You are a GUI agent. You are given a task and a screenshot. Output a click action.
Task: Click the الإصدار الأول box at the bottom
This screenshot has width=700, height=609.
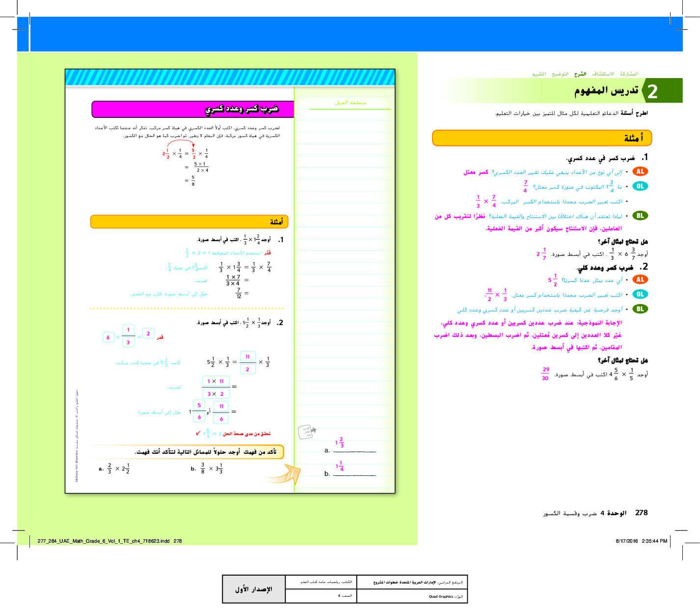(x=254, y=589)
